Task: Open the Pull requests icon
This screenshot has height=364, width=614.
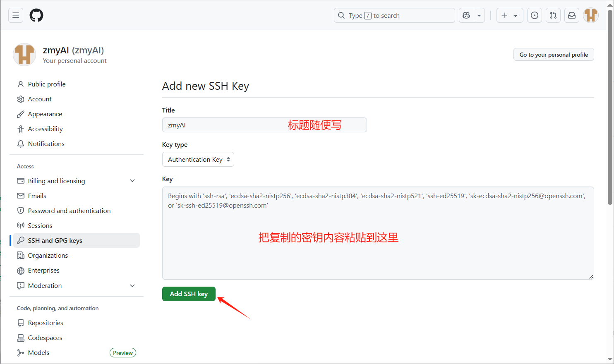Action: coord(553,15)
